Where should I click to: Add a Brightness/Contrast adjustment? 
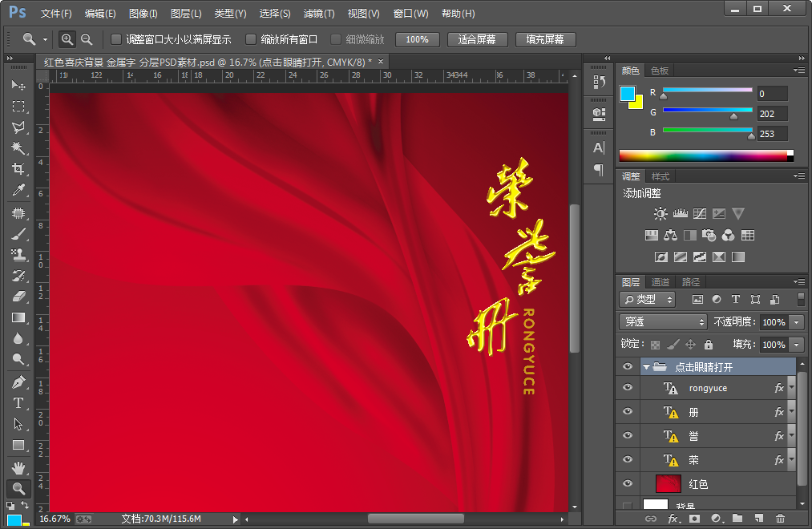pos(661,213)
